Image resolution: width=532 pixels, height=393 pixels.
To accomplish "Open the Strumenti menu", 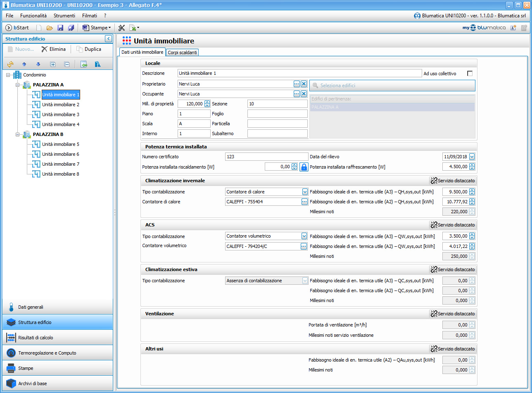I will 64,15.
